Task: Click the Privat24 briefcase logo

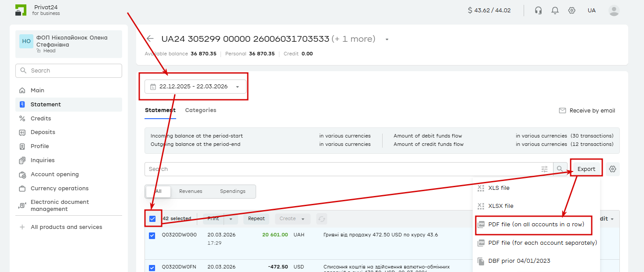Action: coord(21,10)
